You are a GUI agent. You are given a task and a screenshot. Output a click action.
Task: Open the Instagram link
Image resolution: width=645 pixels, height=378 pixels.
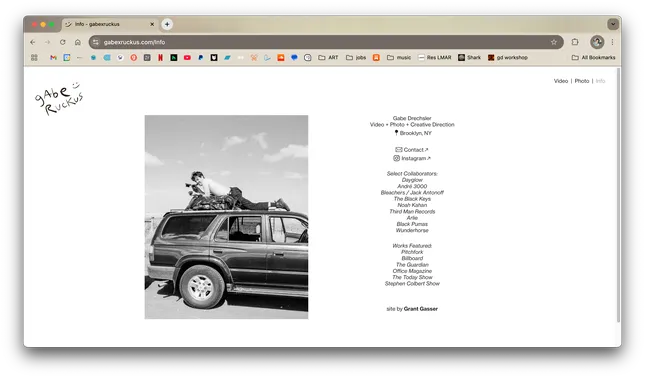click(x=412, y=158)
